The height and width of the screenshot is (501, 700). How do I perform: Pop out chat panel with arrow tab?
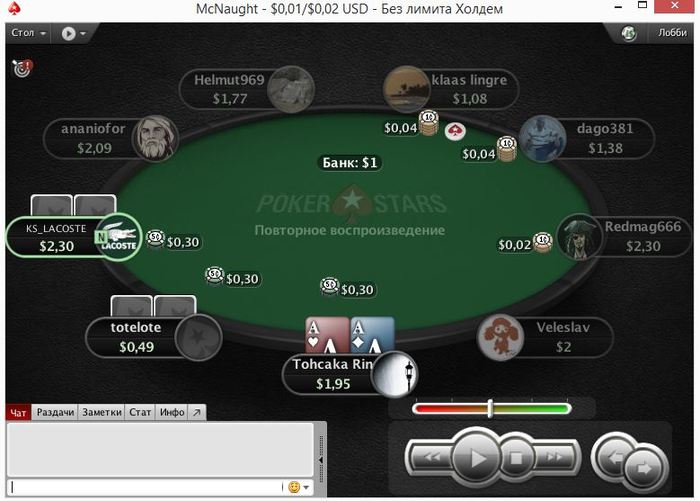(197, 412)
